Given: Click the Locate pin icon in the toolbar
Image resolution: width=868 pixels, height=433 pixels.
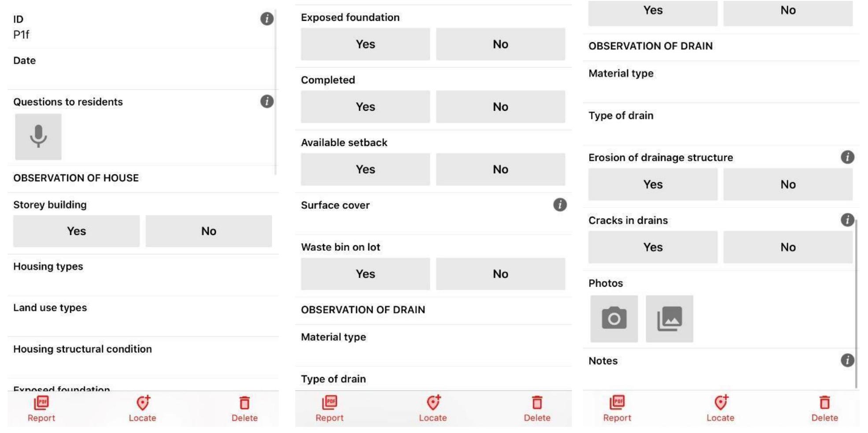Looking at the screenshot, I should (142, 402).
